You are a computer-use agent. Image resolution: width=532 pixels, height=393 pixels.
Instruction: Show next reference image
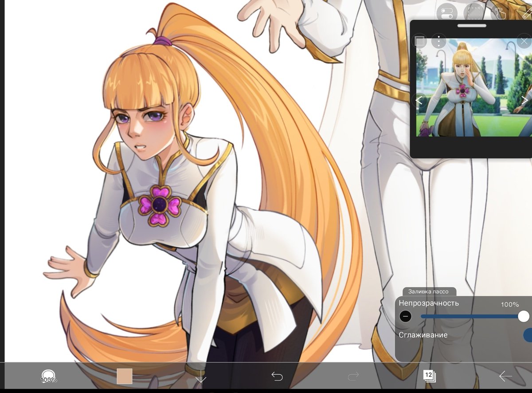(524, 100)
